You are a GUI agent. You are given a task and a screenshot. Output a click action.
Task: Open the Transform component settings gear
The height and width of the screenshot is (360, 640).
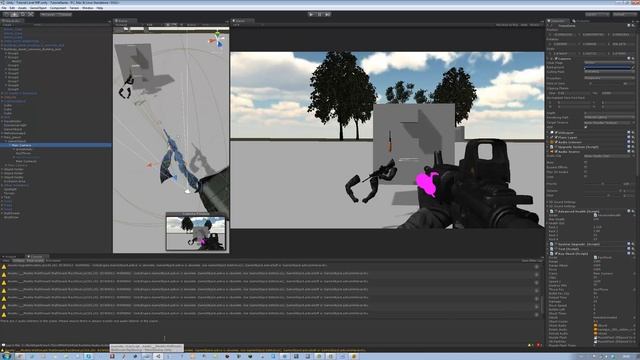(x=633, y=25)
